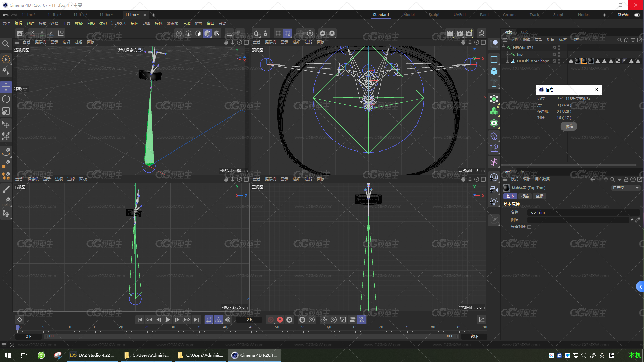Click the coordinate system cube icon
The image size is (644, 362).
pyautogui.click(x=61, y=33)
